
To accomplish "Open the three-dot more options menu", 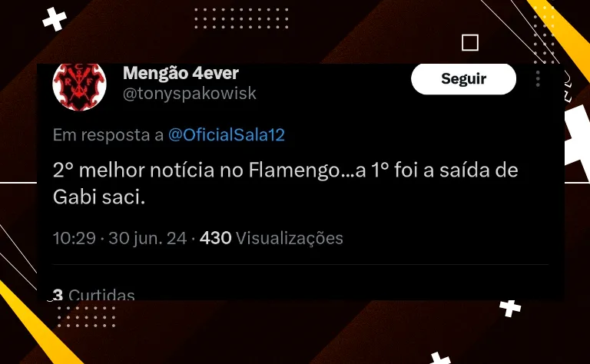I will pos(538,78).
